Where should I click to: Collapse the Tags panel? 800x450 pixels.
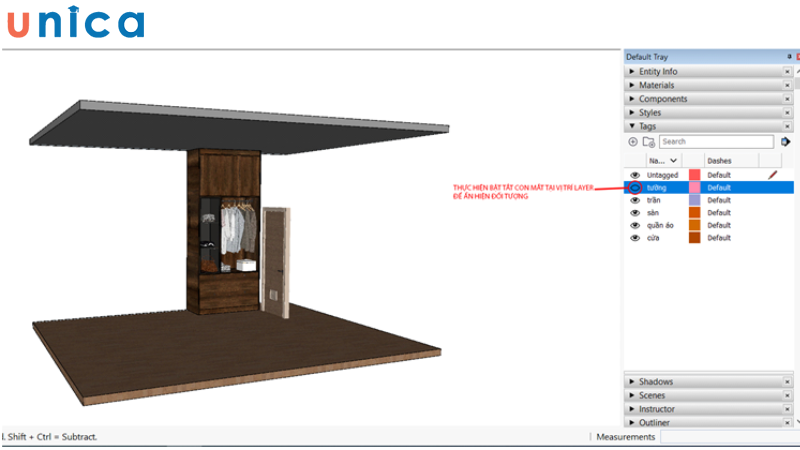click(632, 126)
